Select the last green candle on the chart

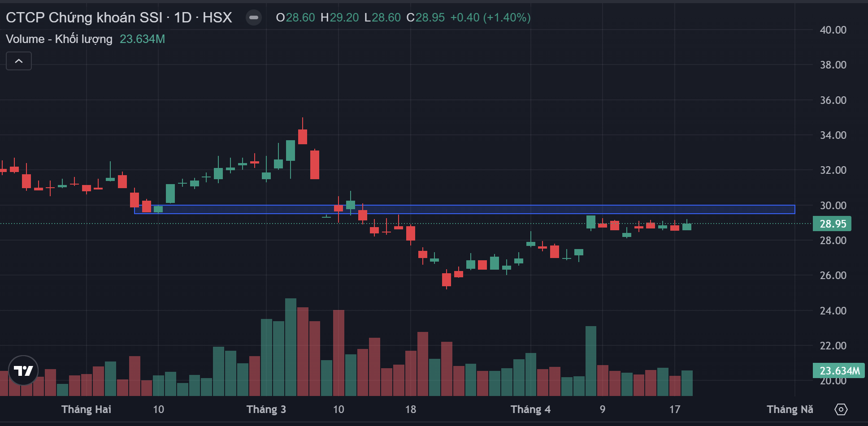(x=686, y=227)
